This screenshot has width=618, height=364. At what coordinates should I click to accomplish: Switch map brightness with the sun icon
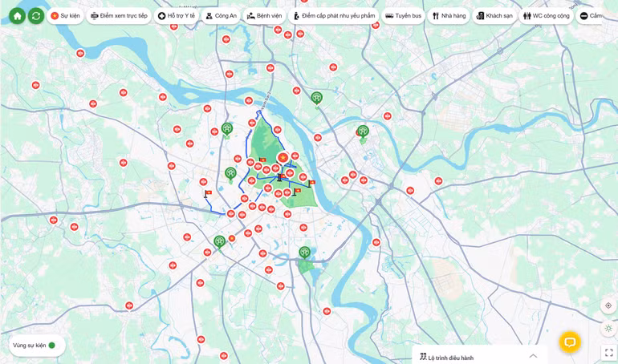608,328
